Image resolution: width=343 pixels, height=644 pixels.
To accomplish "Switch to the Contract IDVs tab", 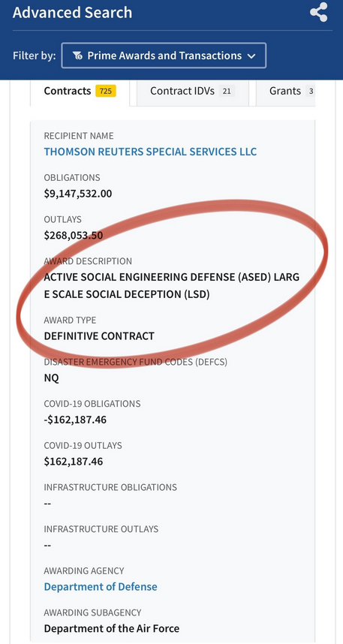I will pyautogui.click(x=193, y=91).
